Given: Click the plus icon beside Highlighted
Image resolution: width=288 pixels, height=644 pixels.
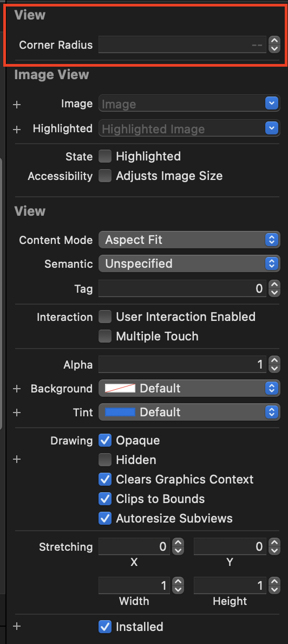Looking at the screenshot, I should (x=16, y=130).
